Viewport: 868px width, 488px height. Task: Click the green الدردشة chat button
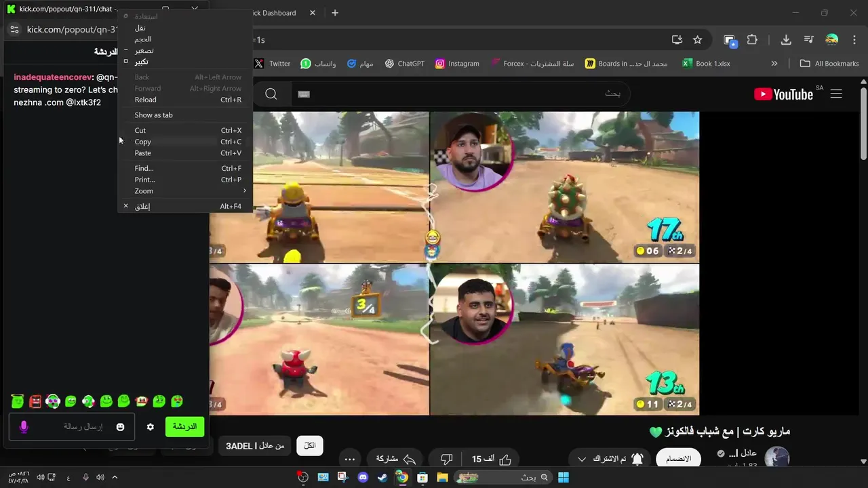pos(184,426)
